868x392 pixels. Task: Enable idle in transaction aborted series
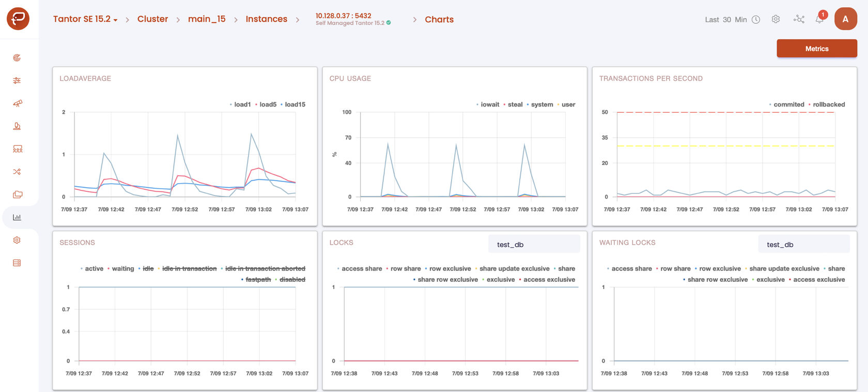pos(263,269)
